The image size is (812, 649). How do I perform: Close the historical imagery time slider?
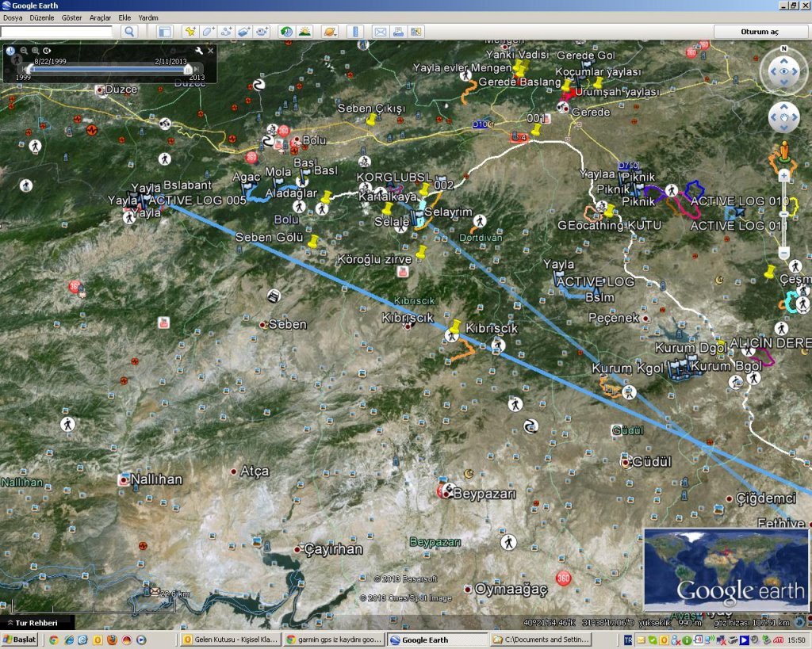click(x=211, y=51)
